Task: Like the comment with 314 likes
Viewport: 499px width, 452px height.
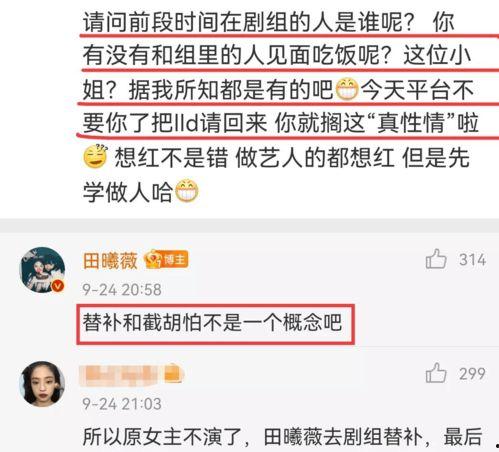Action: (436, 259)
